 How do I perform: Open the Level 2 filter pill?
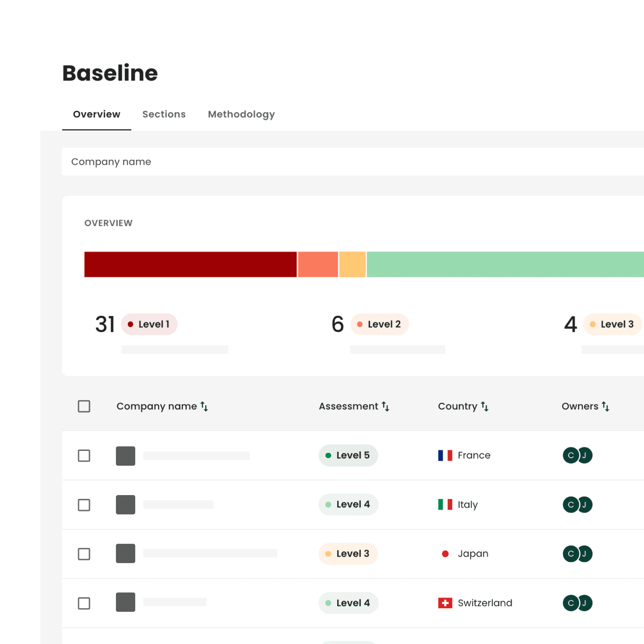(x=379, y=324)
